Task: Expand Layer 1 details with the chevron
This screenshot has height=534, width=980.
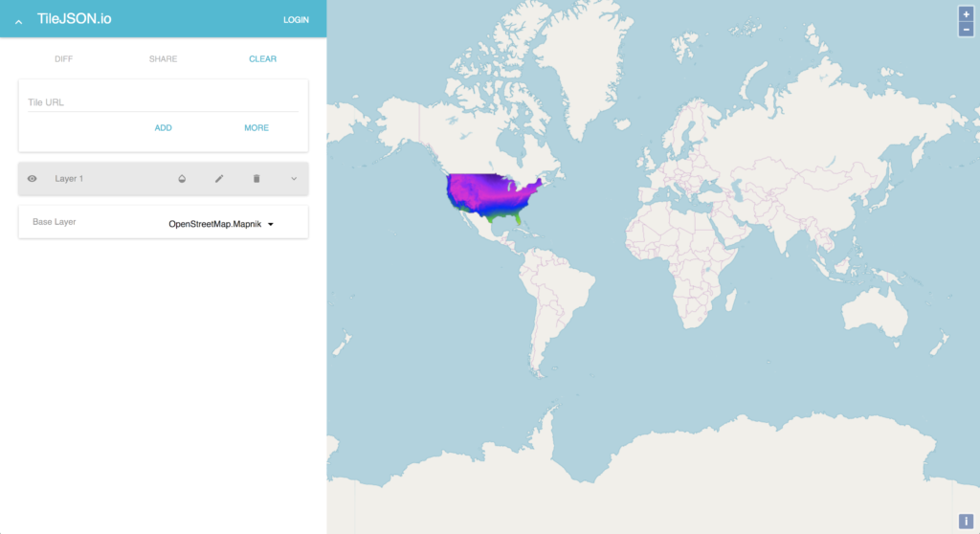Action: pyautogui.click(x=294, y=179)
